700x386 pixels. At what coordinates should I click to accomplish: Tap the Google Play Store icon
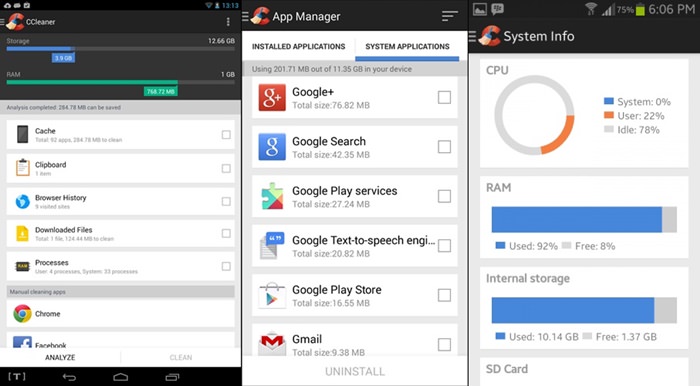pos(272,295)
